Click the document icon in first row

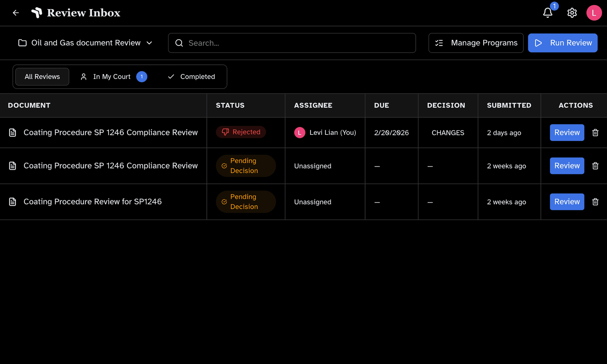coord(12,133)
